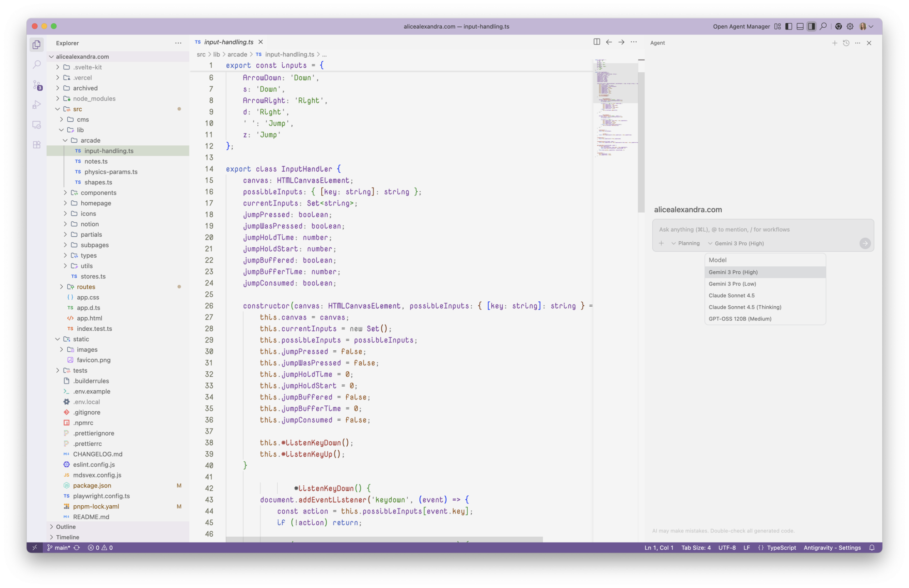Toggle the secondary agent side bar
The height and width of the screenshot is (588, 909).
tap(811, 26)
